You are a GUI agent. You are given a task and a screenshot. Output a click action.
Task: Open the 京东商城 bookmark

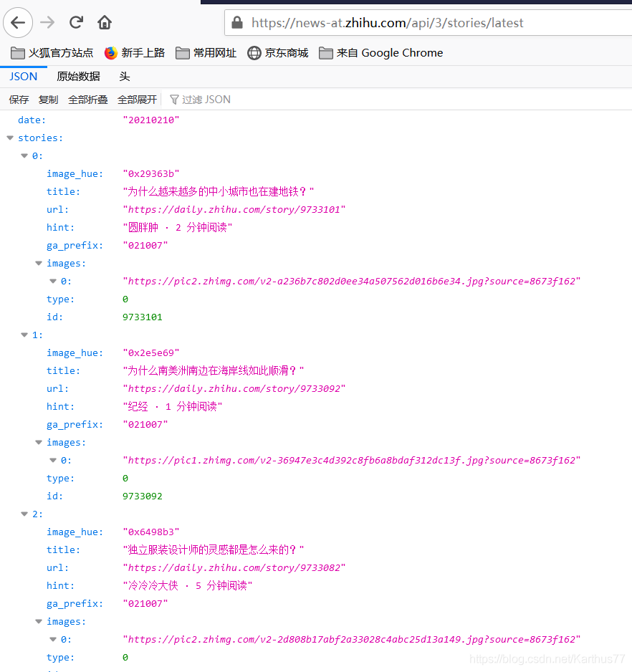277,53
